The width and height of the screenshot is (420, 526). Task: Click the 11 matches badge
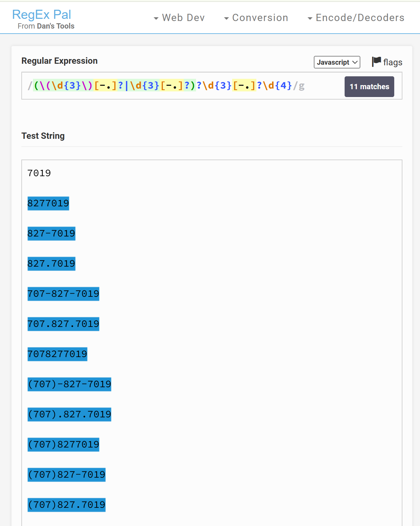point(369,87)
